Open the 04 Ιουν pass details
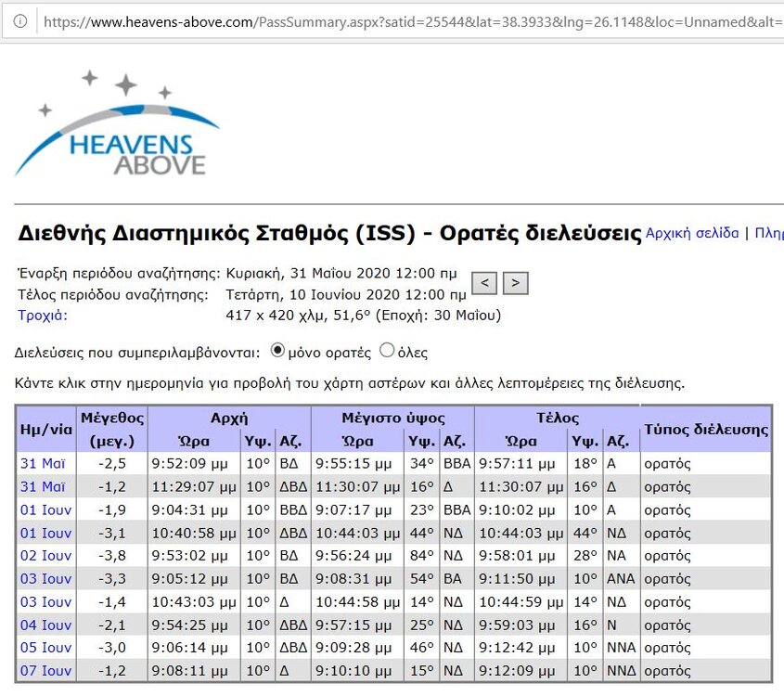 pyautogui.click(x=45, y=625)
